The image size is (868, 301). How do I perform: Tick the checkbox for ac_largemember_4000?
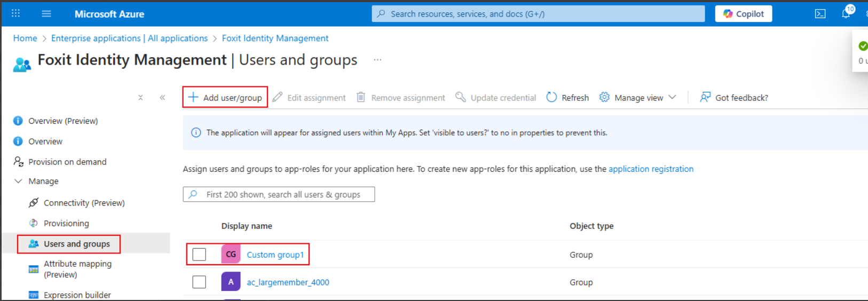pyautogui.click(x=199, y=282)
